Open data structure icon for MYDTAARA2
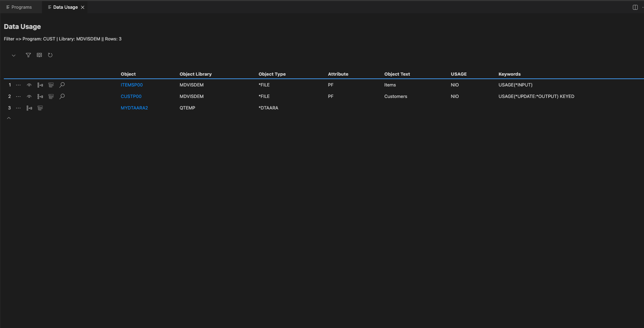This screenshot has height=328, width=644. coord(40,108)
